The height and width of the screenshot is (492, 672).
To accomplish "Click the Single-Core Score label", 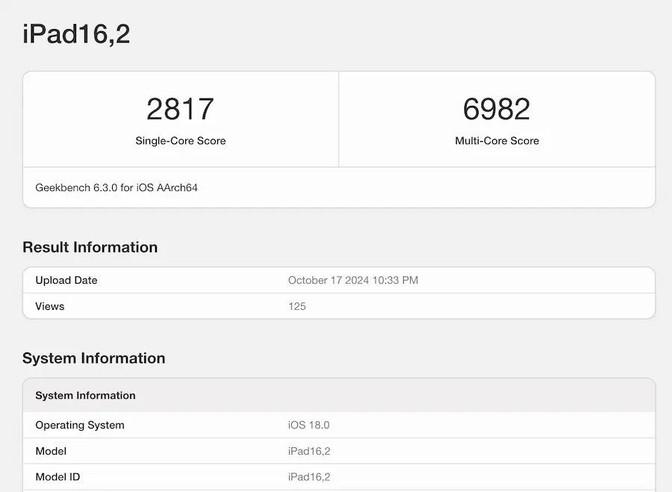I will tap(180, 141).
